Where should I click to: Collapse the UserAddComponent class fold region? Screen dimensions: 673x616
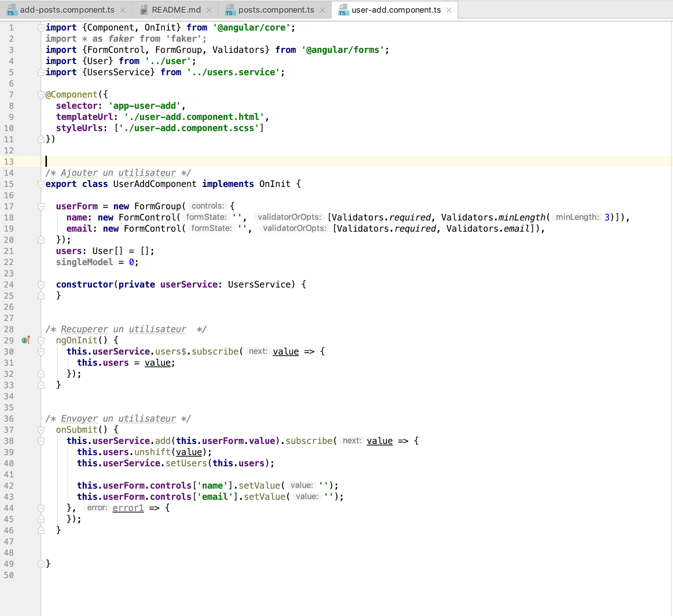[x=40, y=184]
